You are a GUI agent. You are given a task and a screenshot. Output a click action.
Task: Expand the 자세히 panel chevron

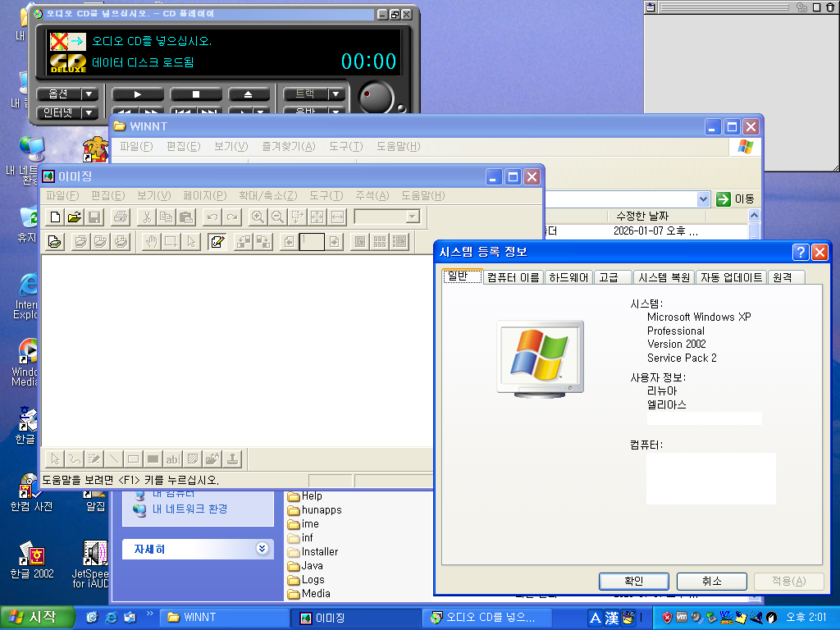(x=262, y=549)
